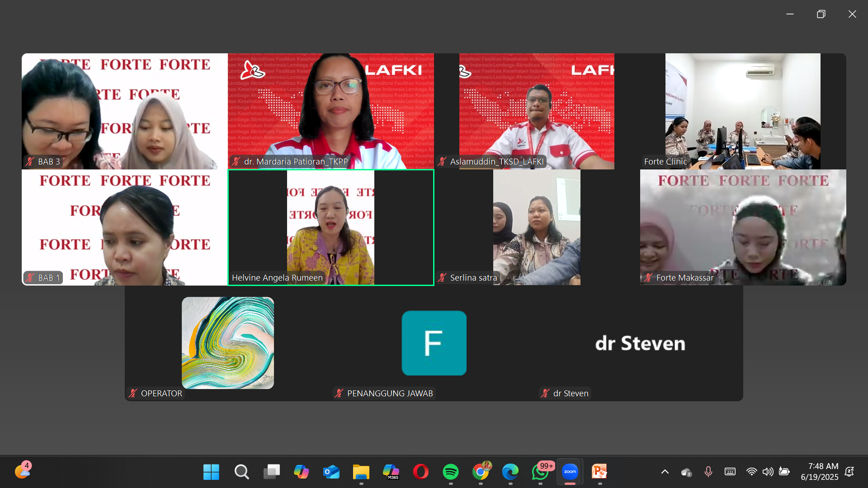Click the dr. Mardaria Patioran_TKPP name label
The image size is (868, 488).
pos(296,162)
